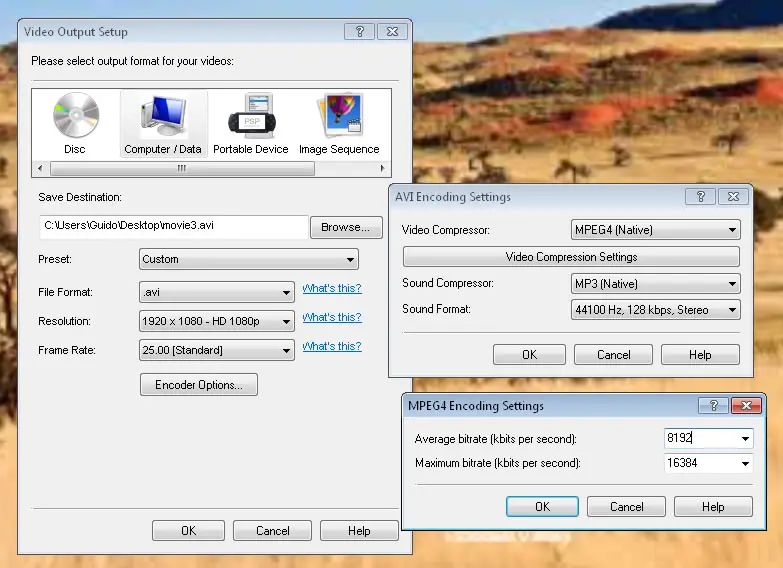Image resolution: width=783 pixels, height=568 pixels.
Task: Click help question mark in AVI Encoding Settings
Action: [700, 196]
